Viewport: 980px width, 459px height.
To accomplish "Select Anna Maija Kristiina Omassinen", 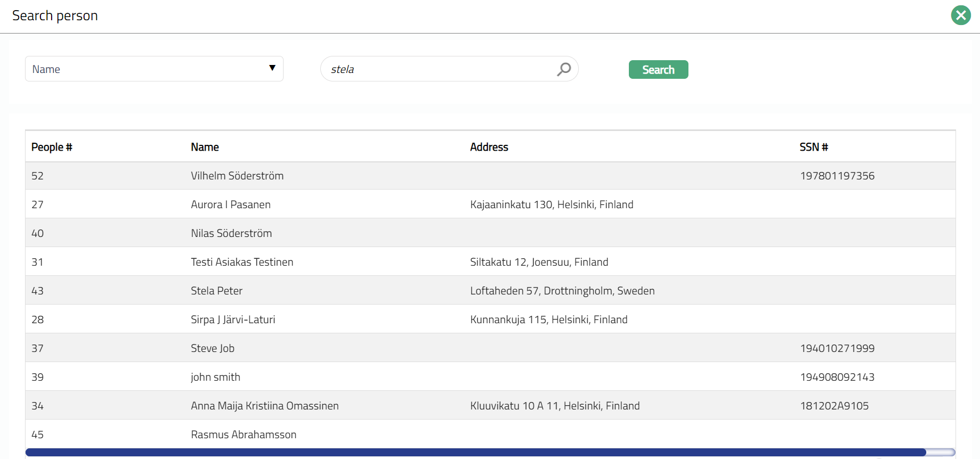I will 265,406.
